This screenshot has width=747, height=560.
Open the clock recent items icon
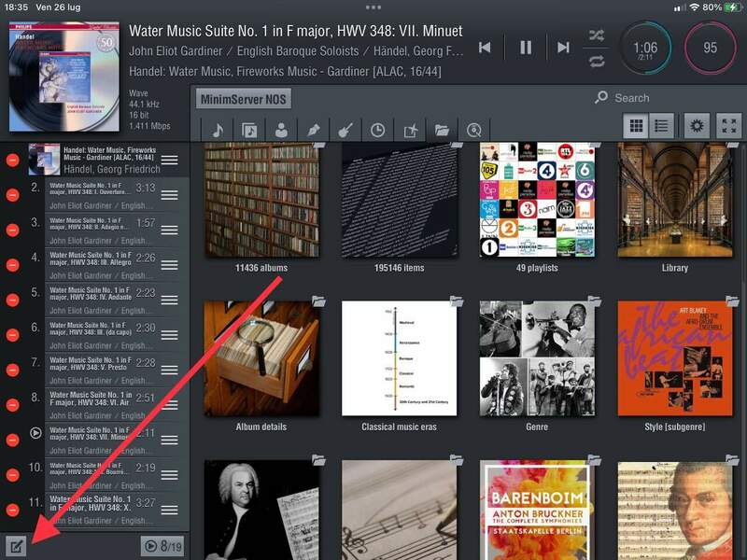tap(377, 130)
